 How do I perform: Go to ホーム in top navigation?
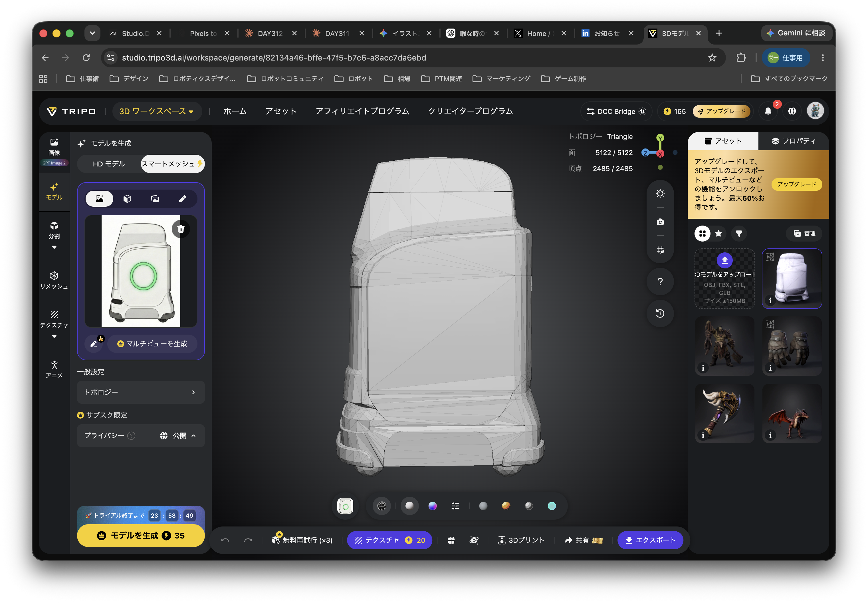[x=235, y=111]
